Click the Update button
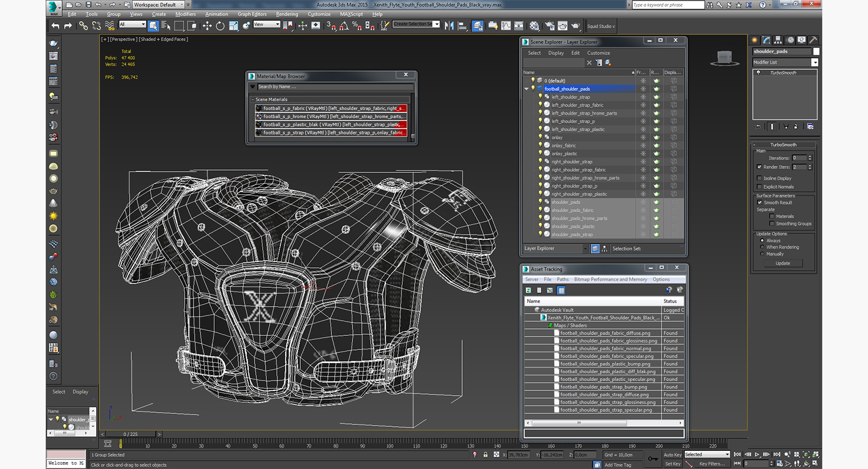Viewport: 868px width, 469px height. (782, 263)
